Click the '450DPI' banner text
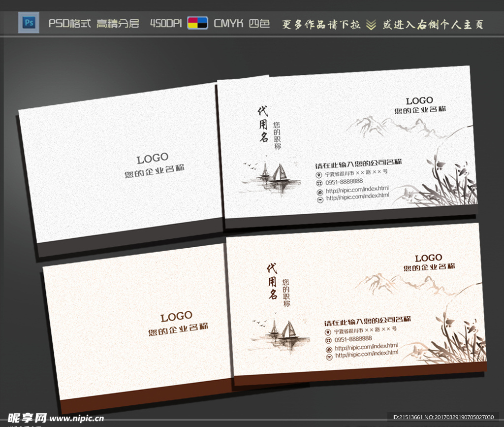 coord(166,23)
